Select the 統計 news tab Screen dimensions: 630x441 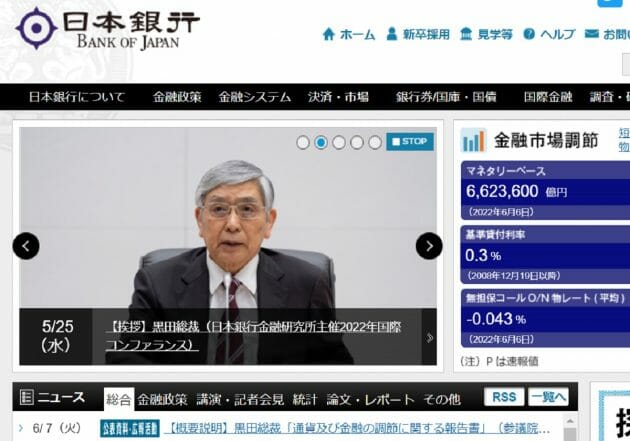(x=305, y=399)
